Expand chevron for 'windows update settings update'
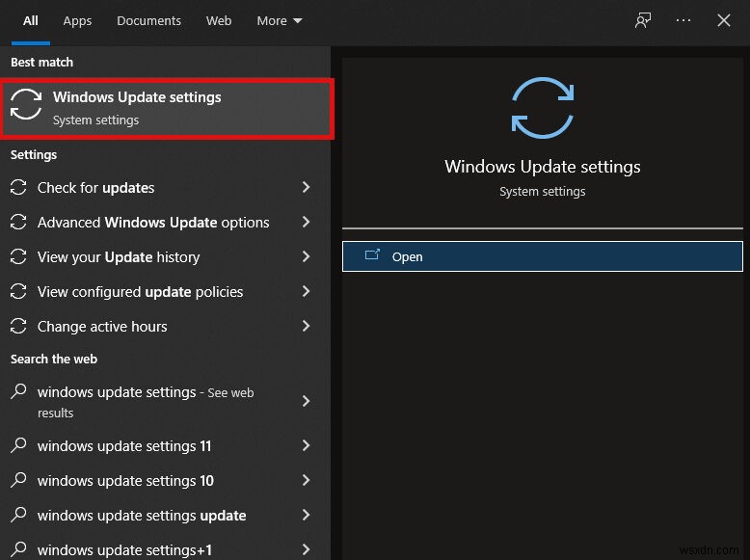Image resolution: width=750 pixels, height=560 pixels. click(307, 515)
